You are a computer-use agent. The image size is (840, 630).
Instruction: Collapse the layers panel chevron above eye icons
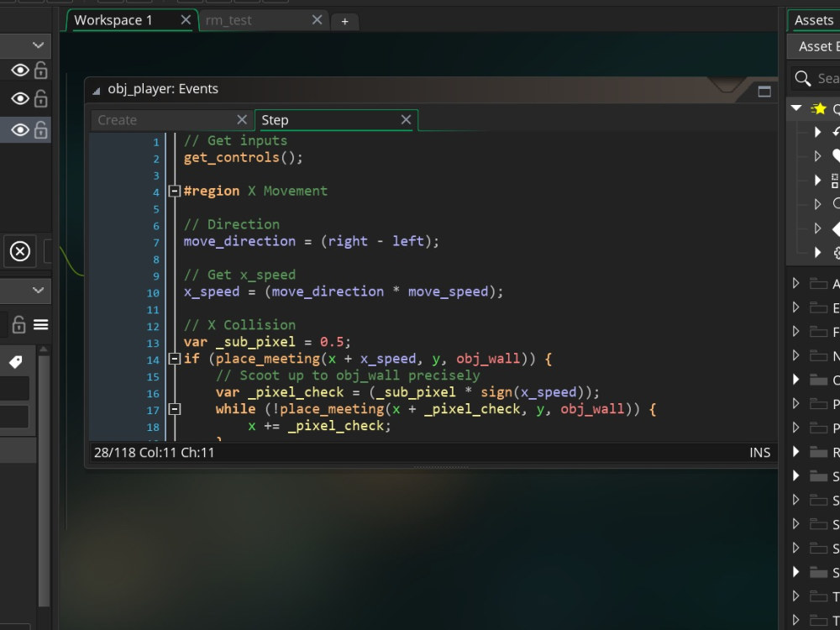click(38, 45)
